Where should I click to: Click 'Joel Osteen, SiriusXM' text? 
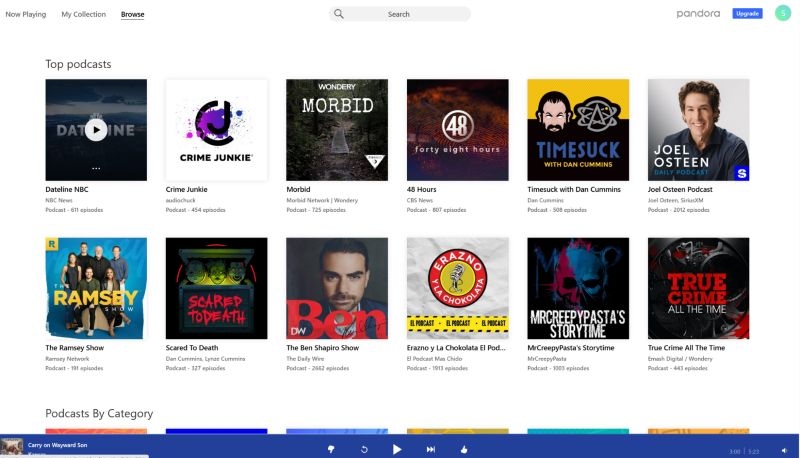click(x=676, y=200)
